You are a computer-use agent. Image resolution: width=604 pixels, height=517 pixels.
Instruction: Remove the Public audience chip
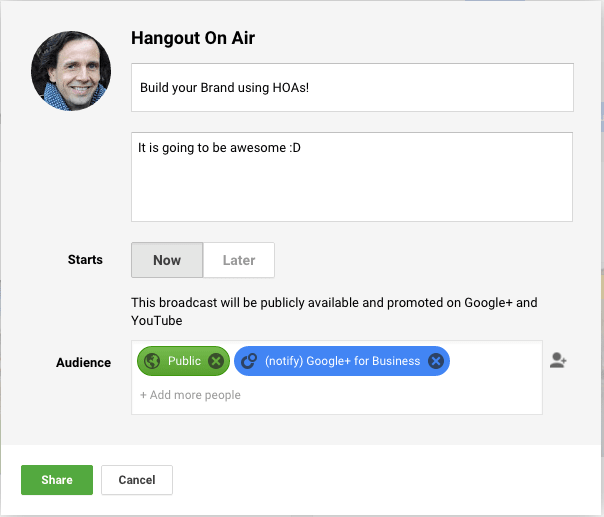tap(216, 361)
